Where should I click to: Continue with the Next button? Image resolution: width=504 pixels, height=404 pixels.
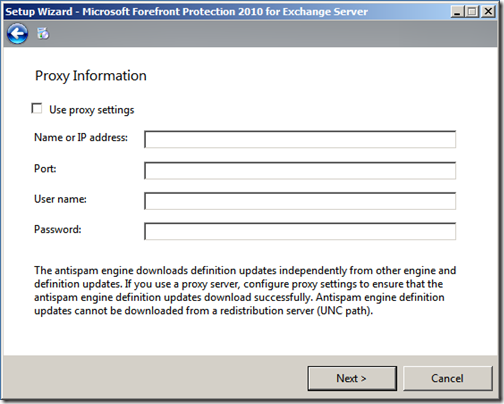[x=352, y=378]
